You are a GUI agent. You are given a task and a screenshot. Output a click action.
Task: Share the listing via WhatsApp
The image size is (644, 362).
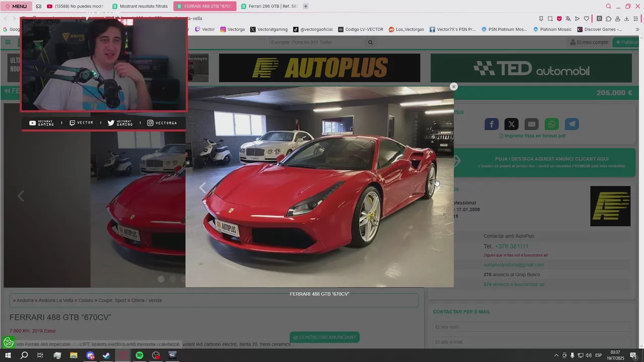pyautogui.click(x=552, y=124)
